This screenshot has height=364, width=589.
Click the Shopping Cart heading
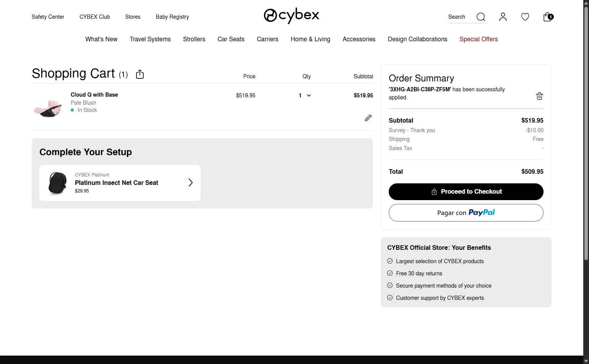click(73, 73)
